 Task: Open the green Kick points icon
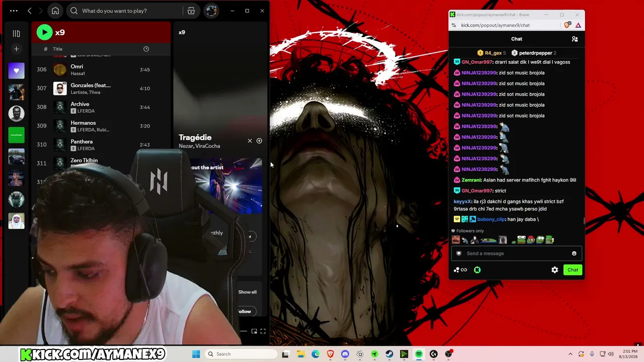pos(477,270)
